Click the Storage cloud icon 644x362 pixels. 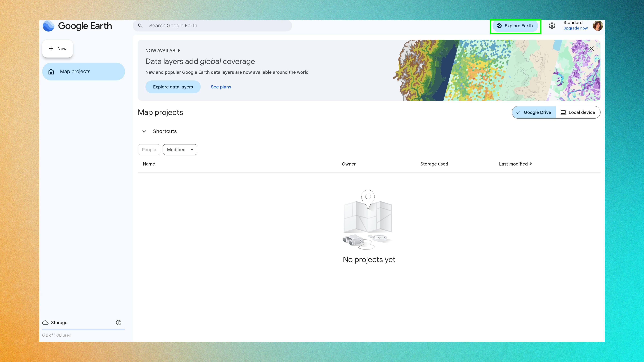coord(45,323)
